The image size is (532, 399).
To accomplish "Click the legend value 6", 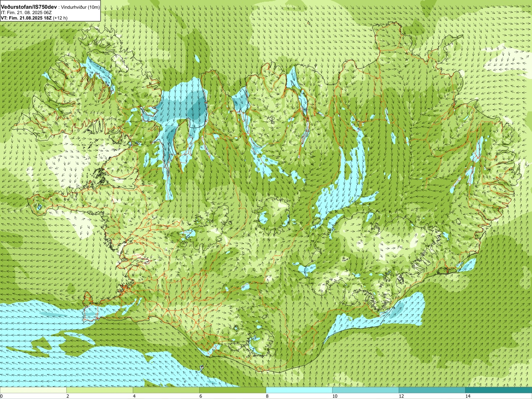I will tap(201, 396).
